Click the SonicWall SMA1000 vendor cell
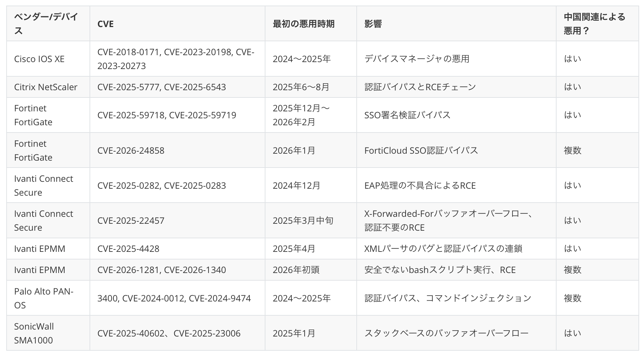 tap(34, 333)
